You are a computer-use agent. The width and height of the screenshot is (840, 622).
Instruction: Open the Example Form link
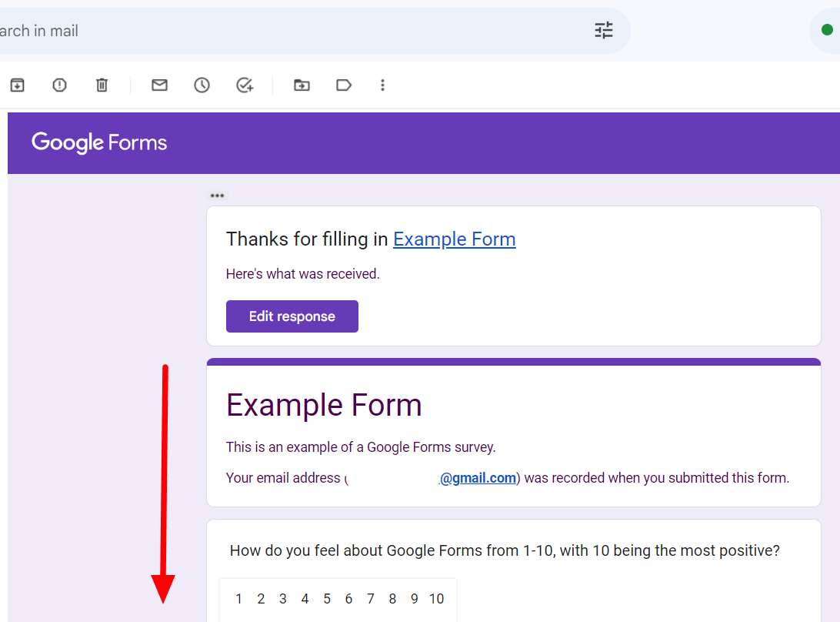click(x=455, y=239)
